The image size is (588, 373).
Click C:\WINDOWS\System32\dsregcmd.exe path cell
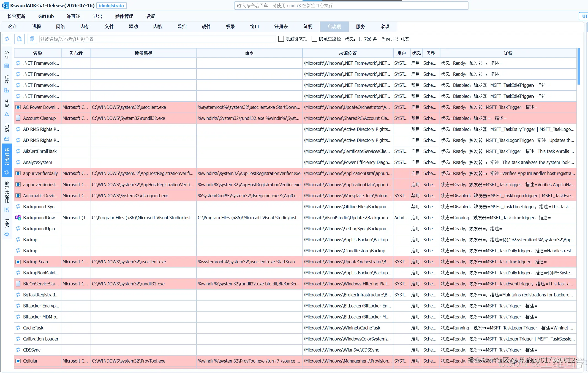click(143, 196)
